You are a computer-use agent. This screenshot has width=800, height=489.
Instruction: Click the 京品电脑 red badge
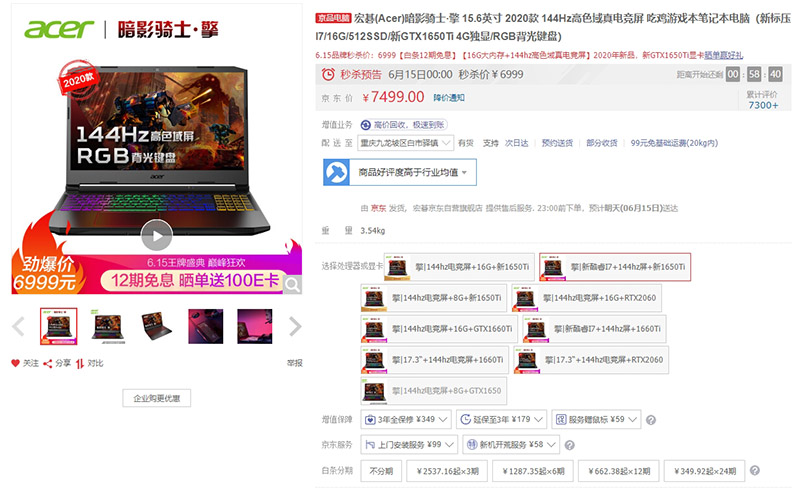[333, 18]
